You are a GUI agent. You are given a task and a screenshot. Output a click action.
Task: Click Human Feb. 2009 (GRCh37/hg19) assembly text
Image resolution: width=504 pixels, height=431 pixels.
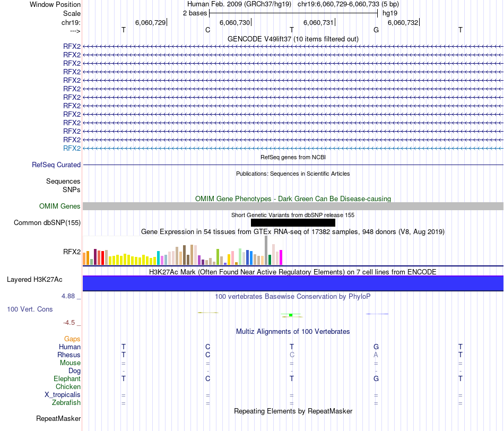point(239,4)
